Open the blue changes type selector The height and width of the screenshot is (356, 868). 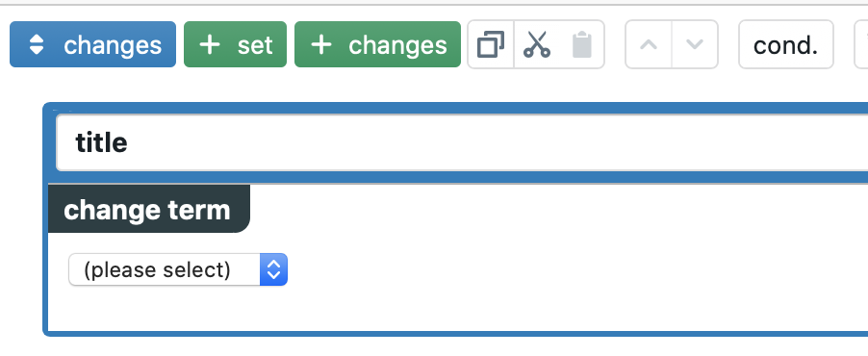click(92, 44)
